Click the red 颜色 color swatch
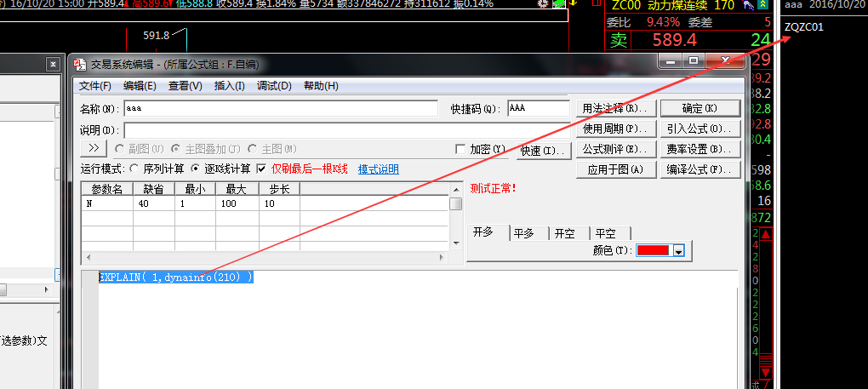The height and width of the screenshot is (389, 868). 654,250
